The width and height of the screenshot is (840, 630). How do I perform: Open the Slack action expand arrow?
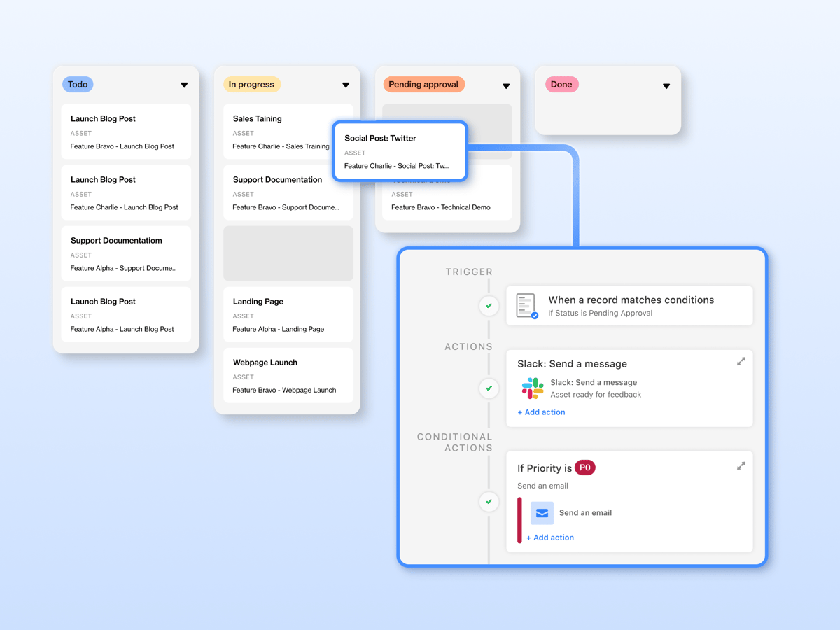coord(741,361)
